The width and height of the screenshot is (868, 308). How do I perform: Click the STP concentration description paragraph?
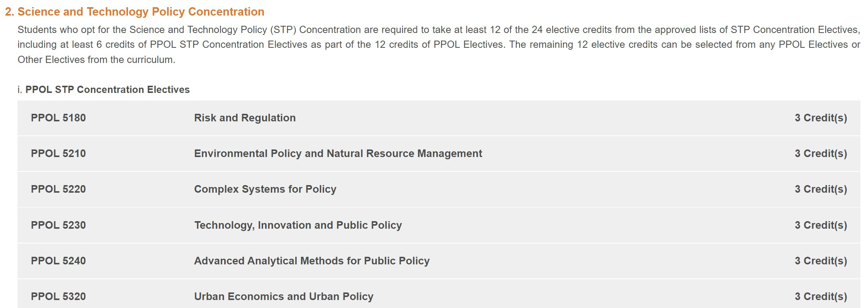[439, 45]
